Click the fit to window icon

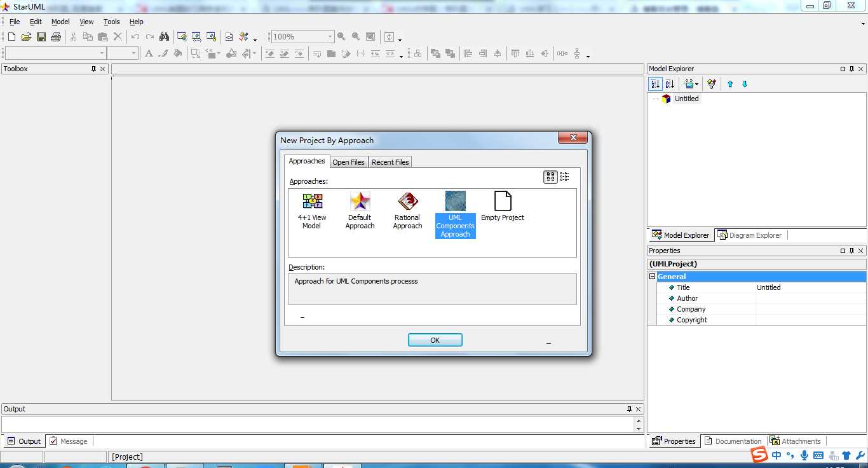click(x=370, y=37)
